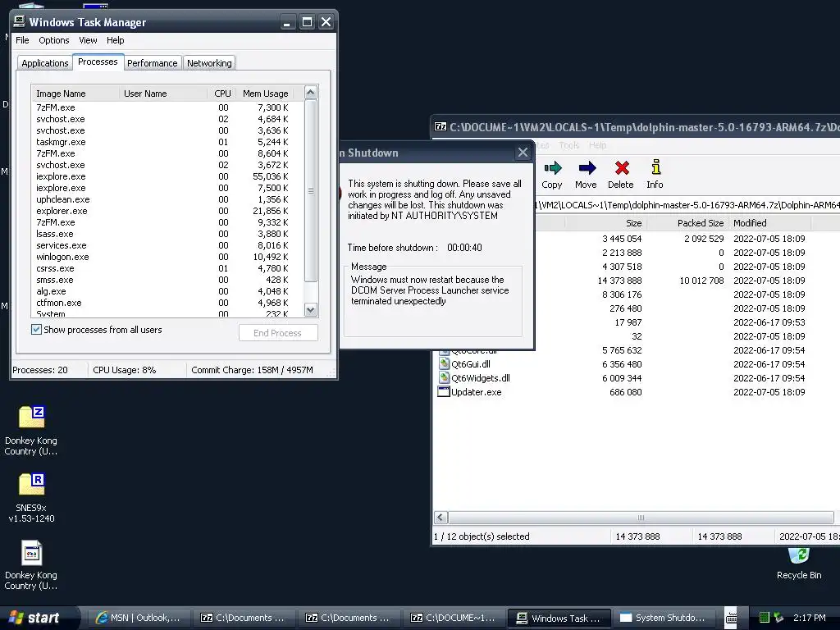840x630 pixels.
Task: Sort processes by Image Name column
Action: point(75,94)
